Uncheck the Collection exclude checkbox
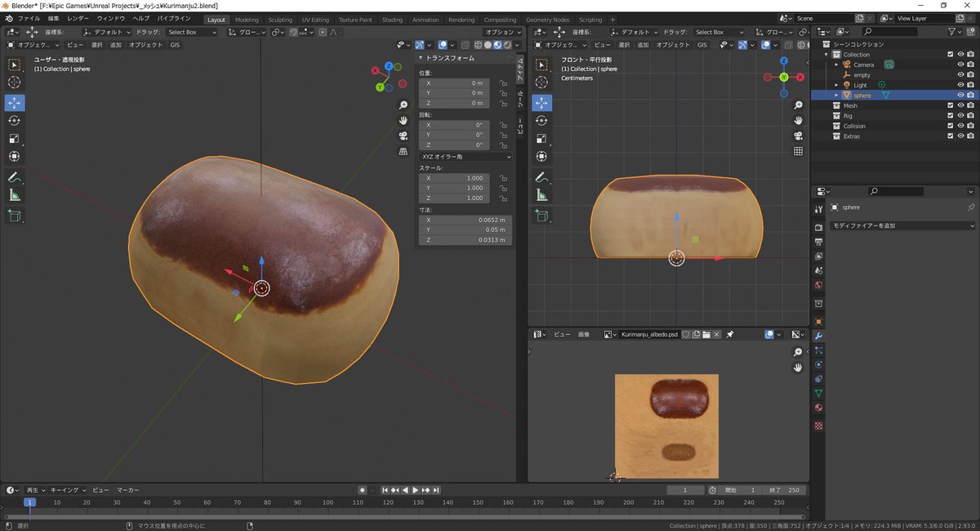980x531 pixels. click(950, 55)
